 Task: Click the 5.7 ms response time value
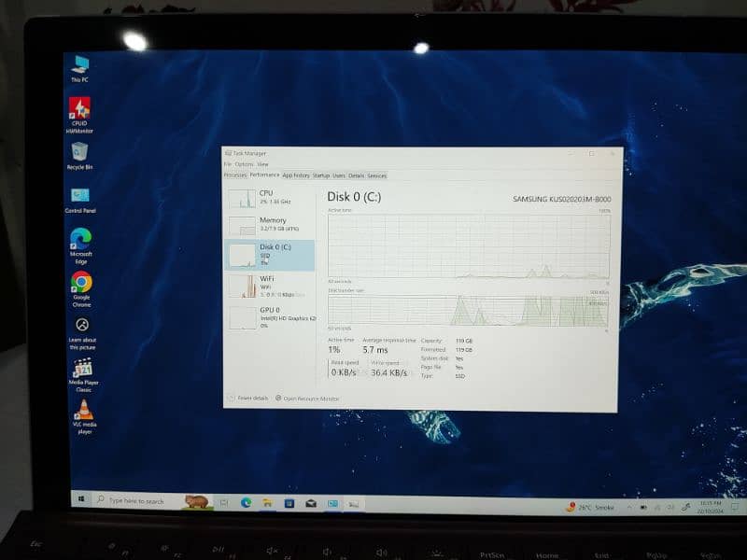pos(375,349)
